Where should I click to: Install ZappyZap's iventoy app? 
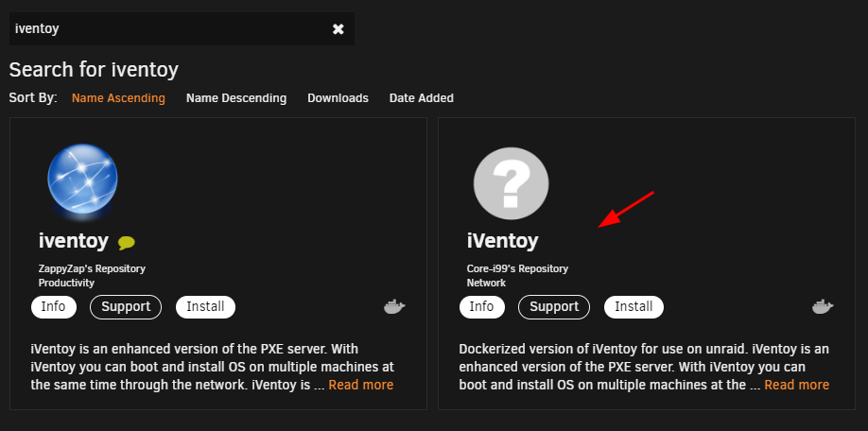click(x=205, y=307)
